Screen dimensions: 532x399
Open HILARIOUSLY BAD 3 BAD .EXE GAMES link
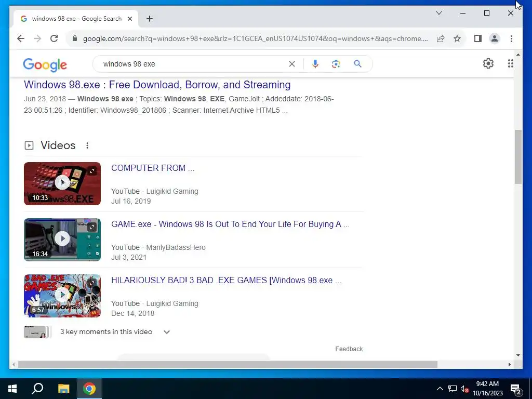227,280
